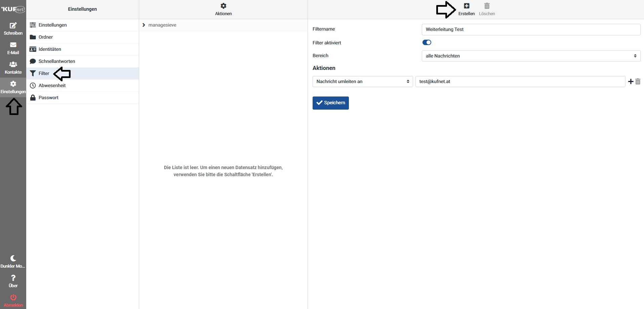
Task: Open the Nachricht umleiten an dropdown
Action: tap(362, 82)
